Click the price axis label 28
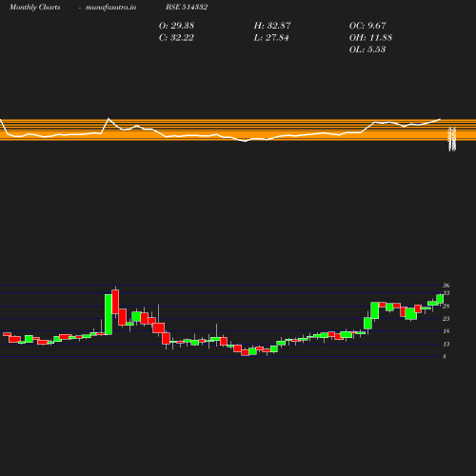Image resolution: width=476 pixels, height=476 pixels. (446, 306)
